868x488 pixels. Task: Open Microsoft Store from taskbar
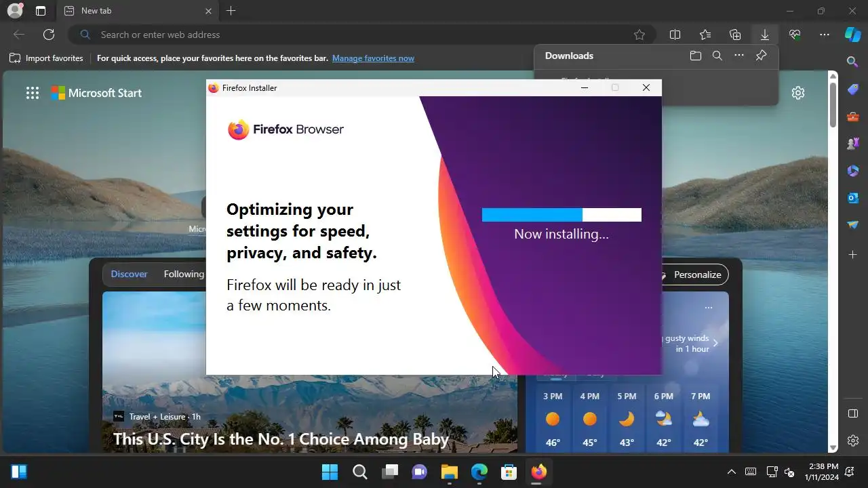click(x=509, y=472)
